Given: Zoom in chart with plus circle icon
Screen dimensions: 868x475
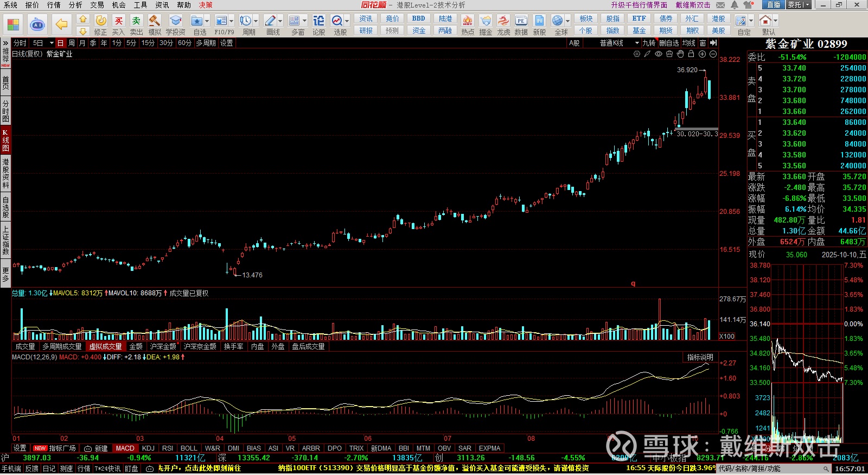Looking at the screenshot, I should pyautogui.click(x=702, y=54).
